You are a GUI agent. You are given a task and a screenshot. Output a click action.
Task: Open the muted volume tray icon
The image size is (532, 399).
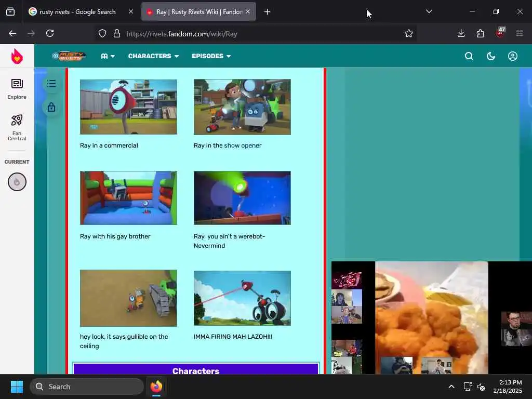click(481, 387)
